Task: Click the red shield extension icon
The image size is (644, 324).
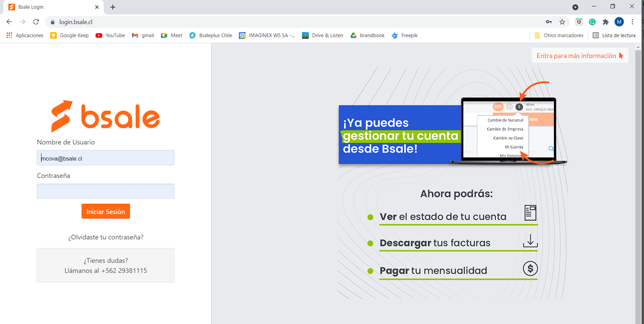Action: [x=579, y=22]
